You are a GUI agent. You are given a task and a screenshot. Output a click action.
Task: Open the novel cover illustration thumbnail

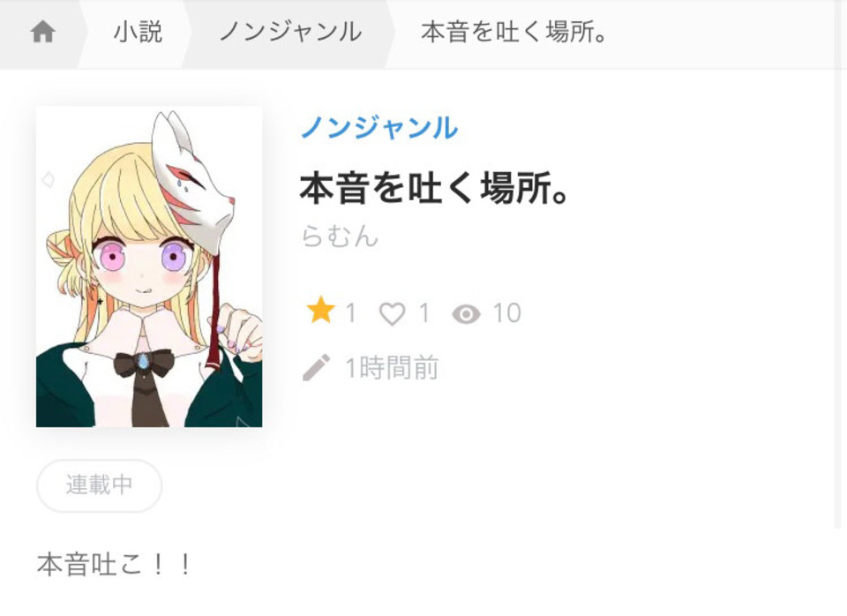pos(149,267)
